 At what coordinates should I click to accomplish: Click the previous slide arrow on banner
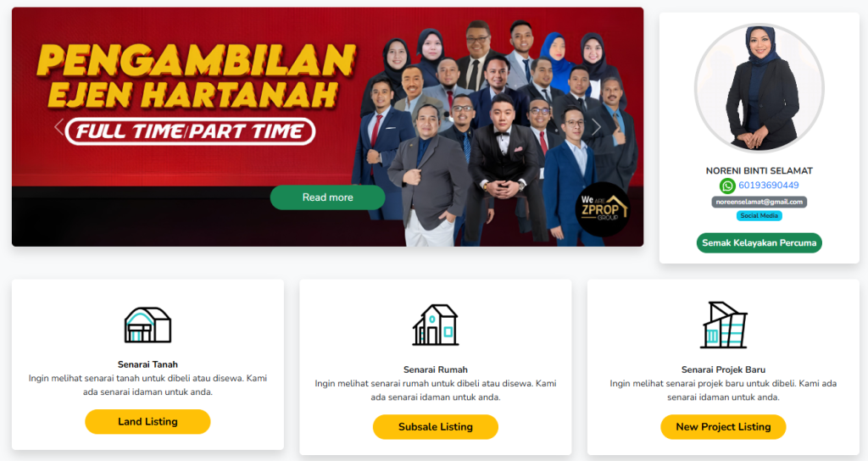coord(59,127)
